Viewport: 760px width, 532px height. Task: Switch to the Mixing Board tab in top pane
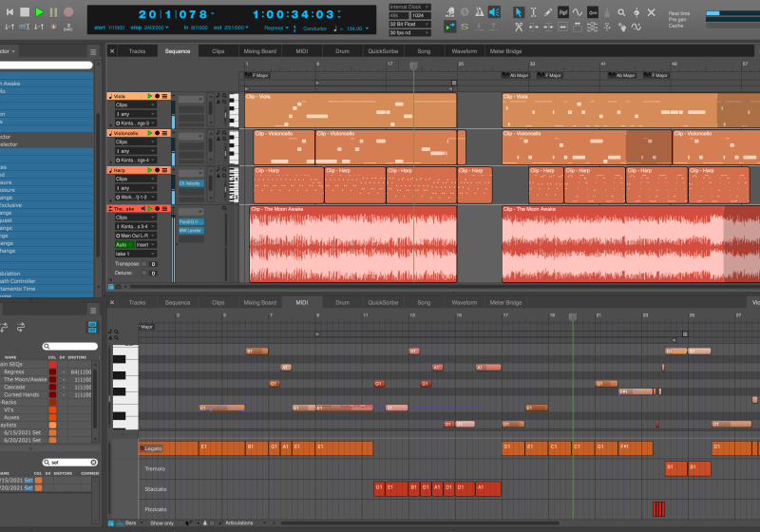tap(259, 50)
